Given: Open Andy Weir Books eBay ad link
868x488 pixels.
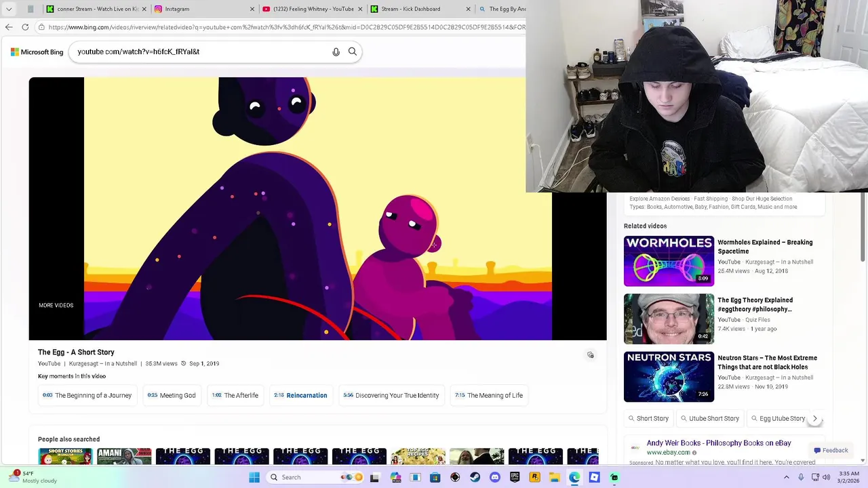Looking at the screenshot, I should coord(719,443).
